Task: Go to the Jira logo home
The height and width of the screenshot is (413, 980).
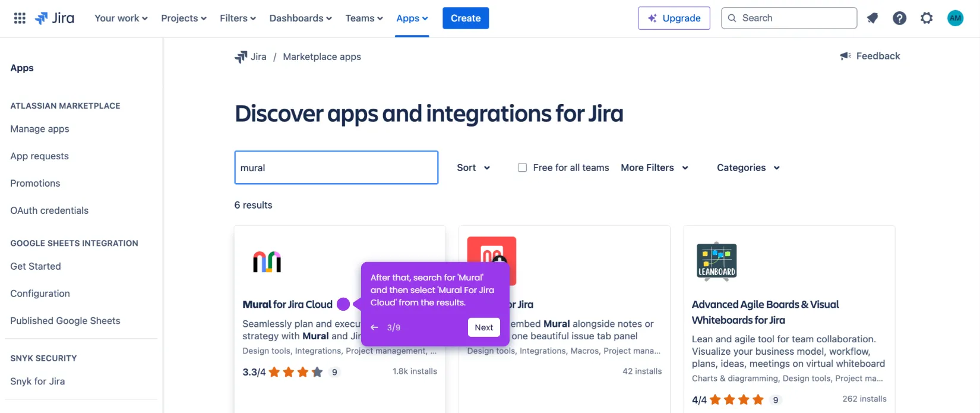Action: [x=55, y=18]
